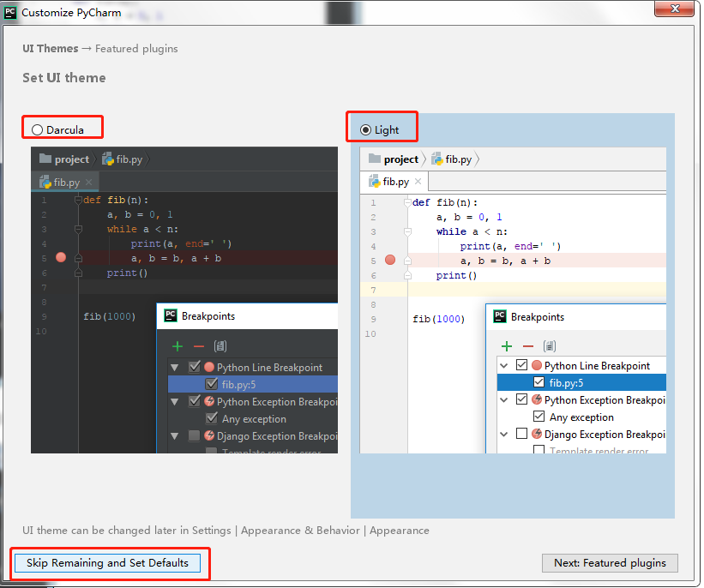Toggle fib.py:5 checkbox in Light preview
Viewport: 704px width, 588px height.
click(x=539, y=382)
